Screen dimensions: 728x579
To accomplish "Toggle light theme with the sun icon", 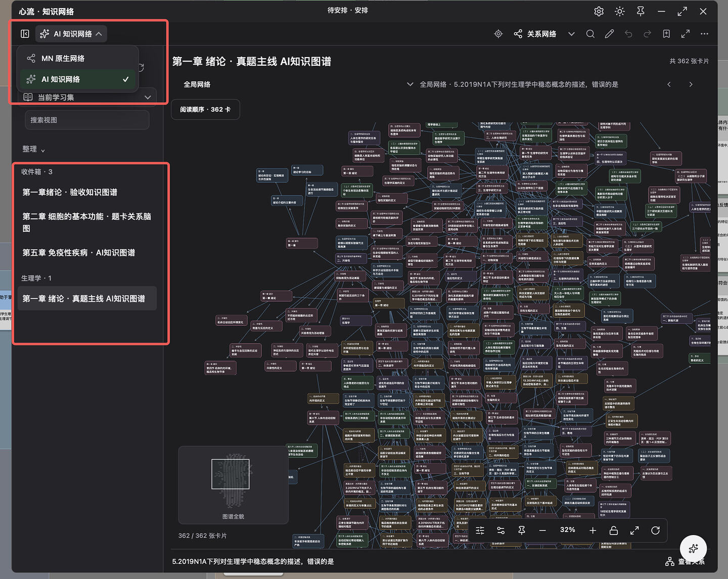I will coord(620,11).
